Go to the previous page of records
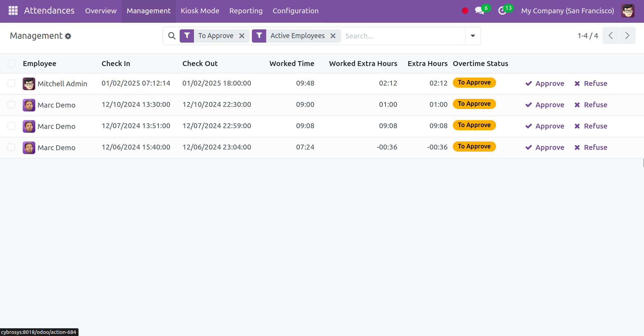The width and height of the screenshot is (644, 336). pyautogui.click(x=611, y=36)
